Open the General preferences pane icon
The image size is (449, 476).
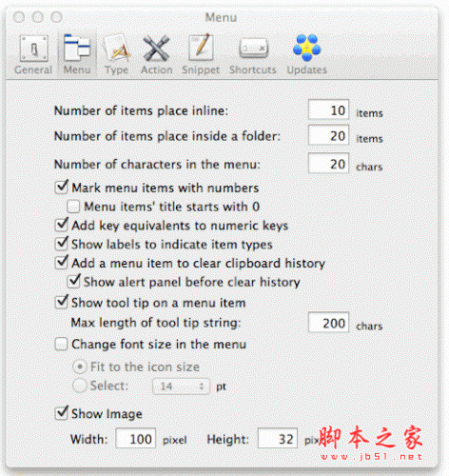(34, 49)
